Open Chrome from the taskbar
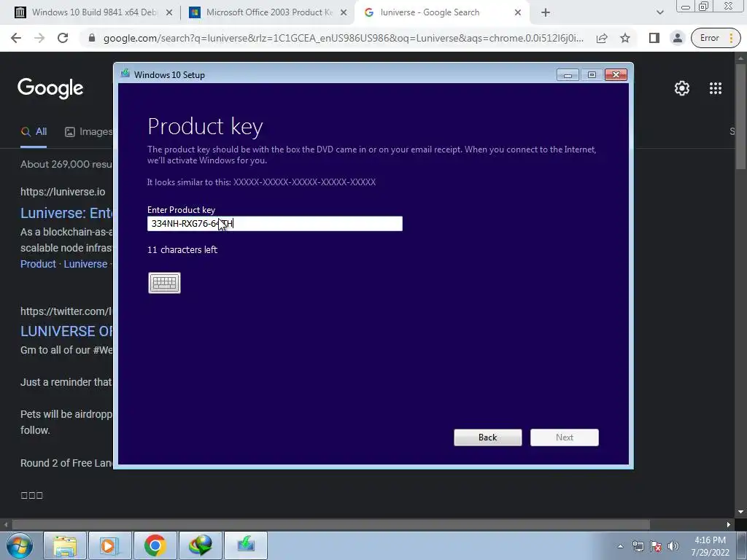Viewport: 747px width, 560px height. [155, 545]
